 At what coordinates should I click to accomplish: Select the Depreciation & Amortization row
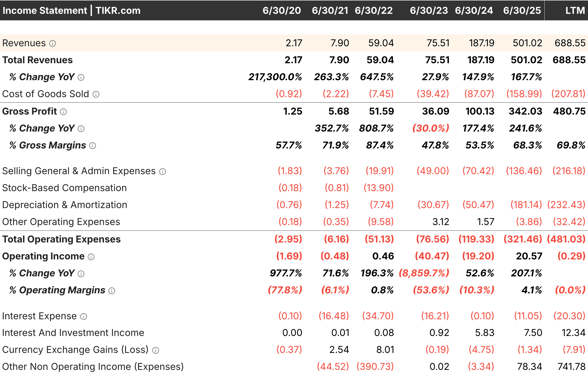coord(65,205)
